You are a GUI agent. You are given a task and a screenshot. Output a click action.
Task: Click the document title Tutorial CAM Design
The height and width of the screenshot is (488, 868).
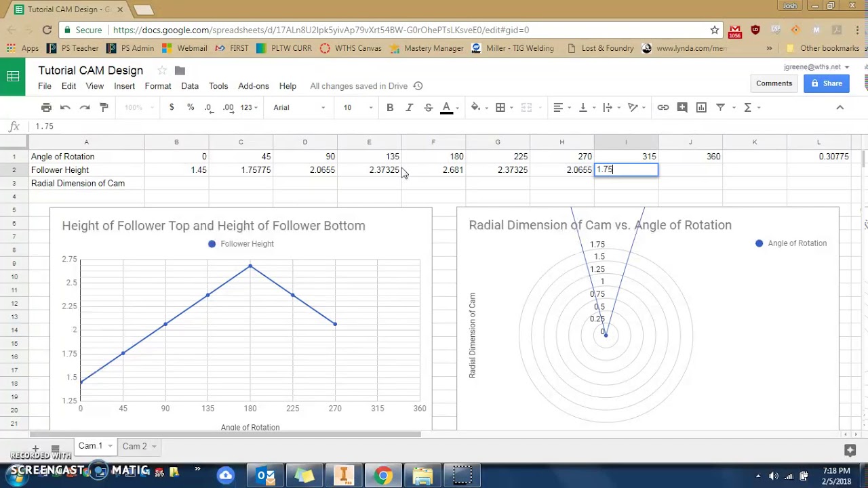[90, 70]
